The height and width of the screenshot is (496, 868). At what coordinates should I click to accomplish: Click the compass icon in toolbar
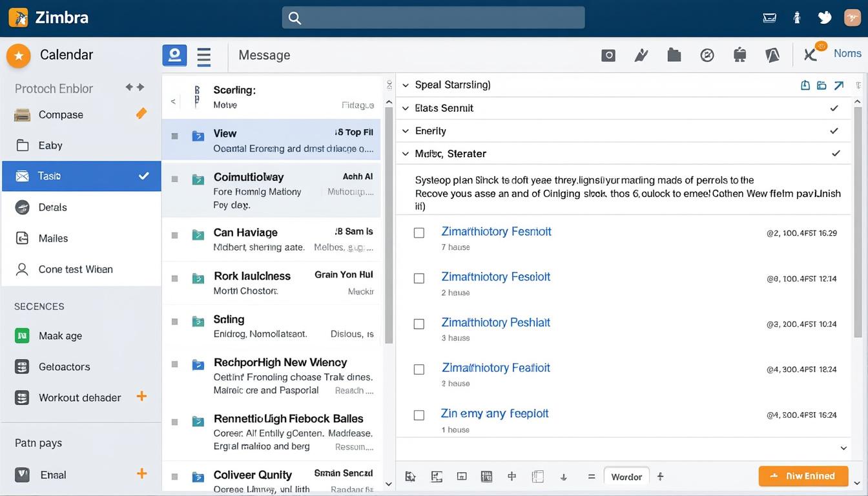(x=707, y=56)
